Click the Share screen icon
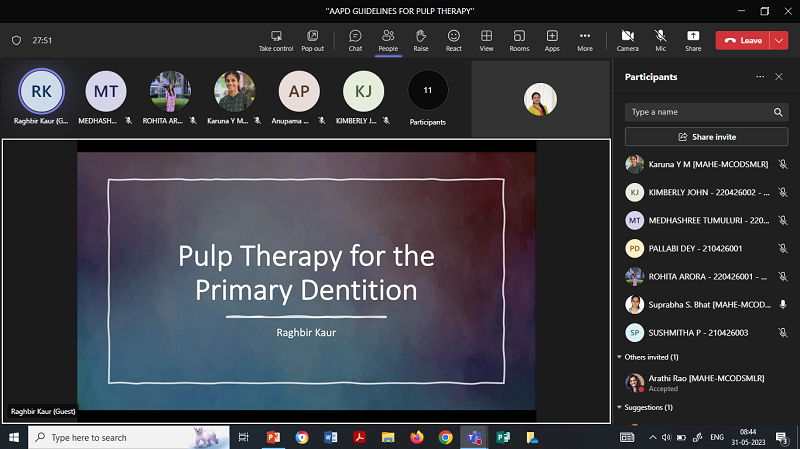 point(693,40)
